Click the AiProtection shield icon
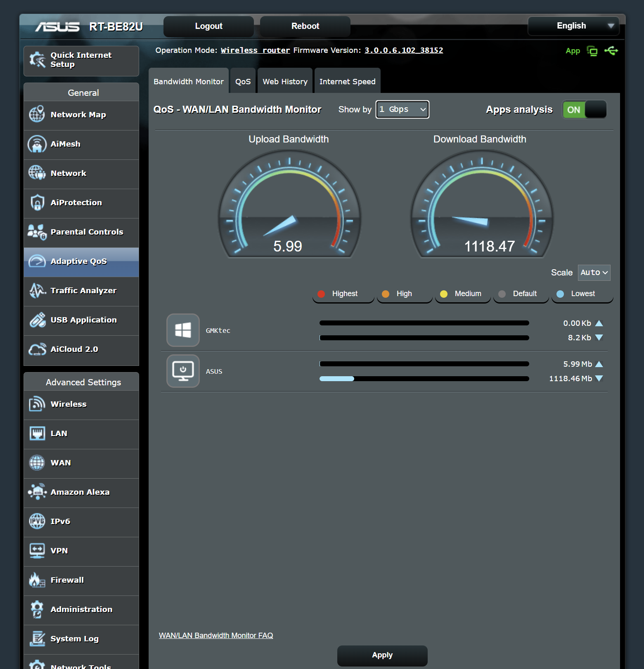The image size is (644, 669). tap(37, 202)
